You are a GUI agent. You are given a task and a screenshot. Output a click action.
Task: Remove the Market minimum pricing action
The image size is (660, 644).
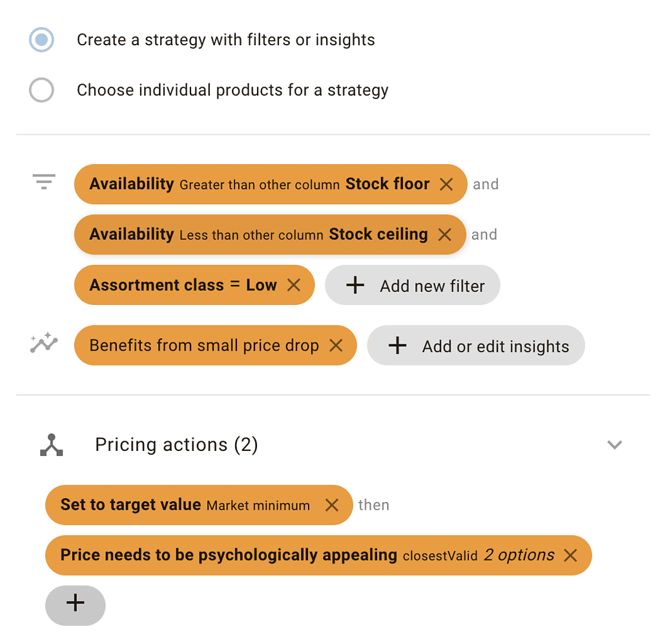click(332, 505)
